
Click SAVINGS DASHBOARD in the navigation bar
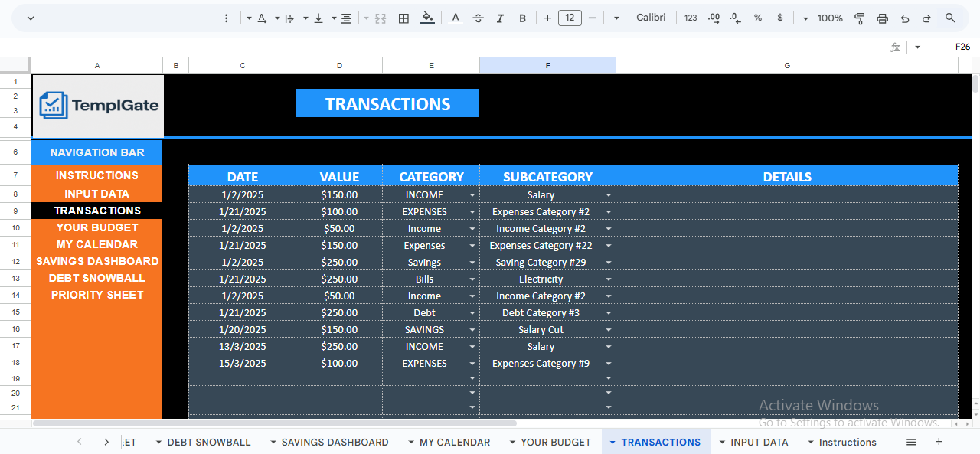(x=97, y=261)
